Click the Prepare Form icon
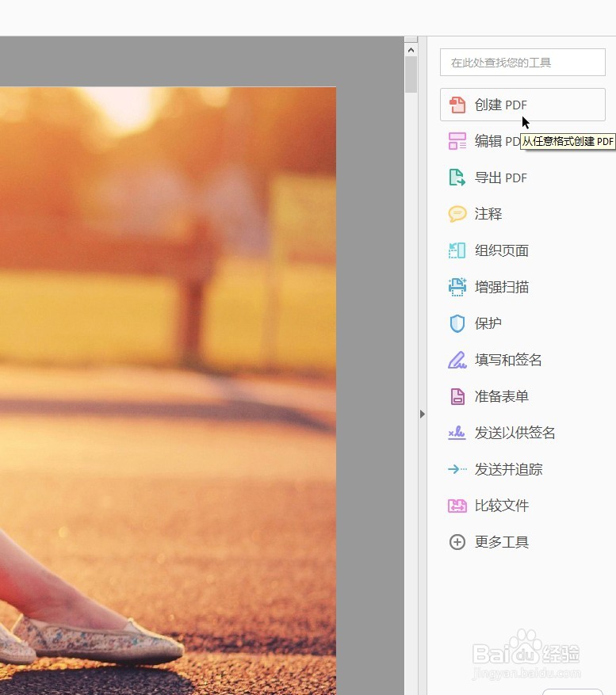The image size is (616, 695). [x=457, y=396]
